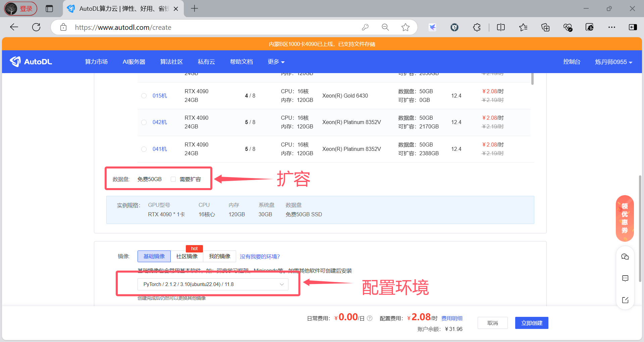644x342 pixels.
Task: Open the 042机 machine link
Action: [x=160, y=122]
